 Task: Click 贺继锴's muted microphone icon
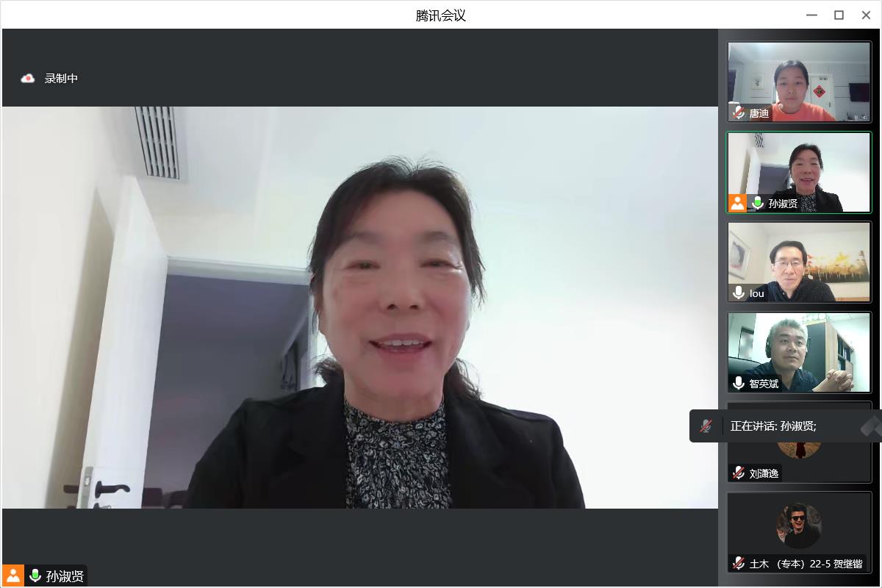click(739, 564)
